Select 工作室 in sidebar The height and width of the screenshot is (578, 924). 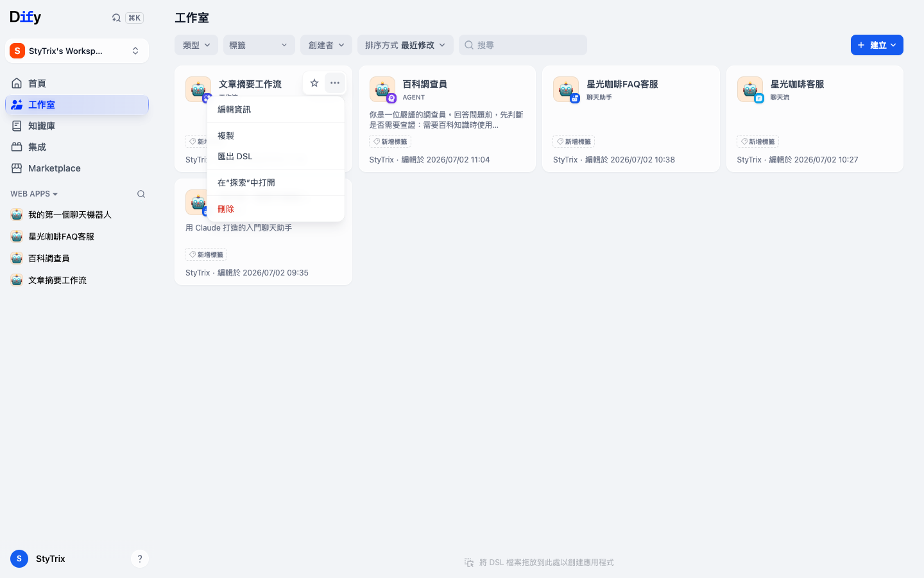(x=77, y=105)
